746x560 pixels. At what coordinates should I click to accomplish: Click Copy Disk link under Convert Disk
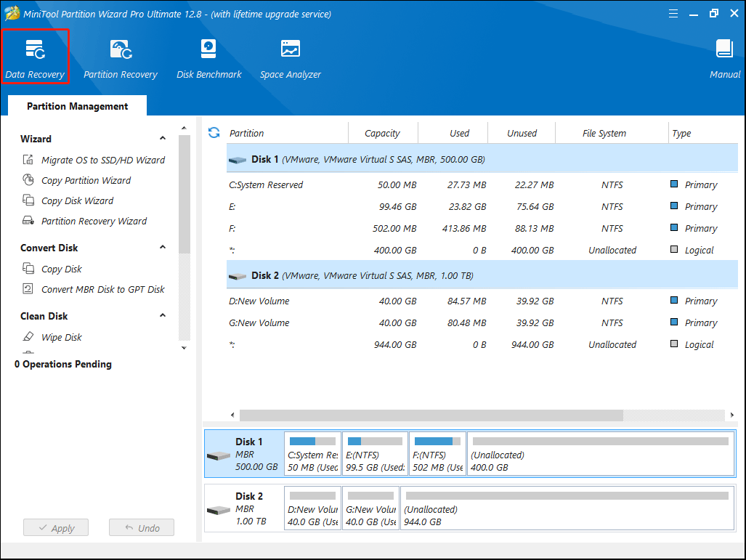tap(61, 269)
